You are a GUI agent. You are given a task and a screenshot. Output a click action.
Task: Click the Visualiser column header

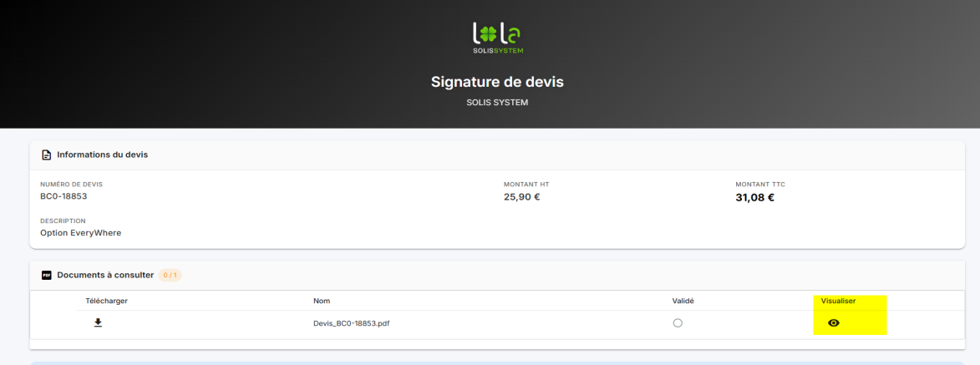[x=838, y=301]
